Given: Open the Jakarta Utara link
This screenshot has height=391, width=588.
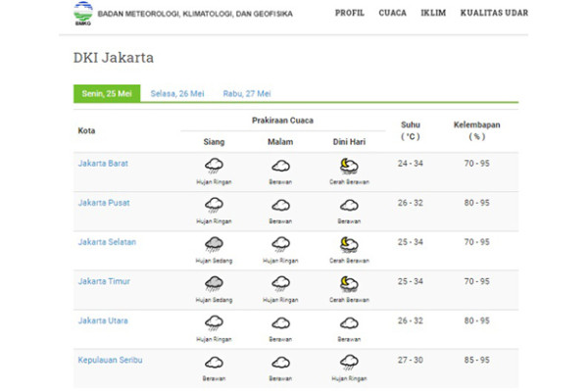Looking at the screenshot, I should coord(103,320).
